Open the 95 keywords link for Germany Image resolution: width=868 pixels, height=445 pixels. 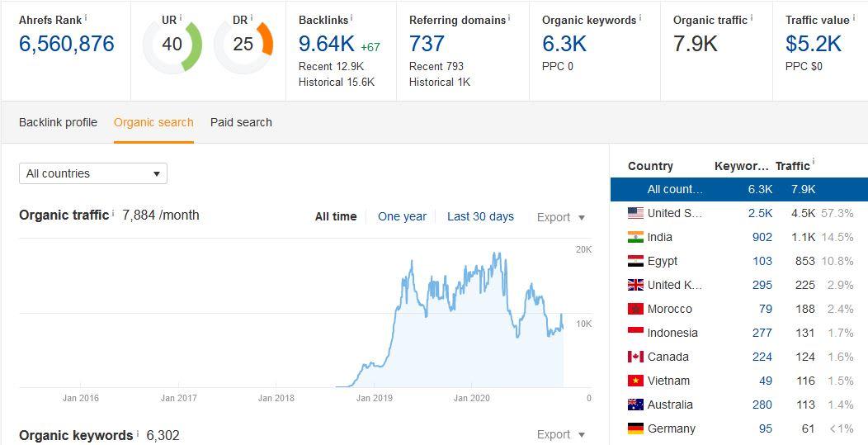[766, 428]
